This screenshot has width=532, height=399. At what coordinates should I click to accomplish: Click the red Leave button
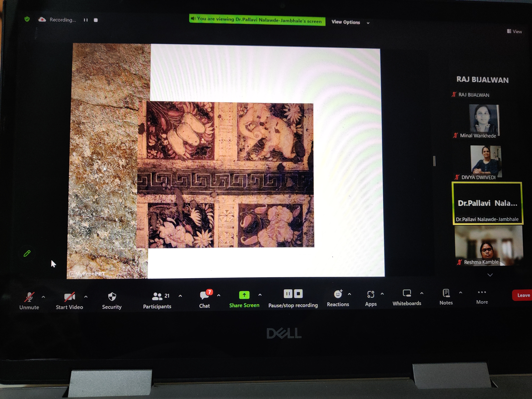[522, 295]
